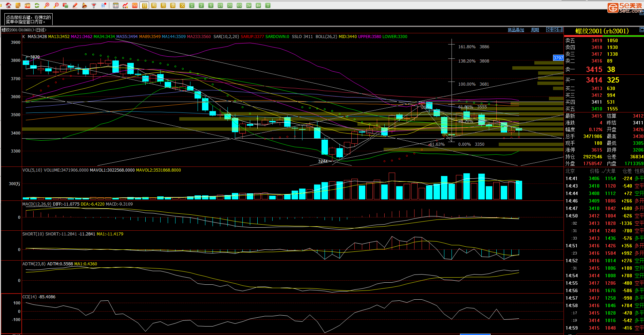Click the 买五 price 3410
This screenshot has width=644, height=335.
click(x=597, y=109)
